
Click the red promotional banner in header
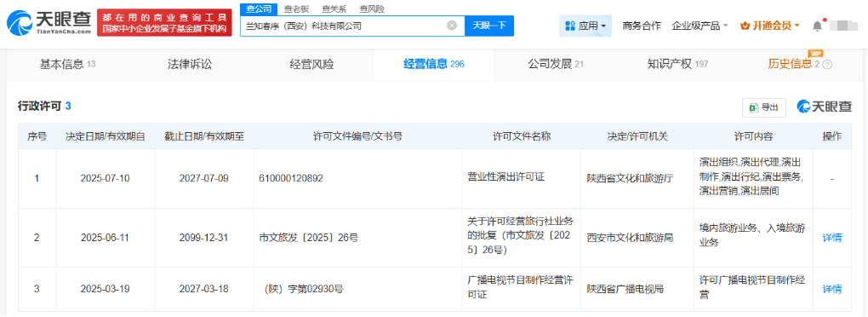point(164,23)
